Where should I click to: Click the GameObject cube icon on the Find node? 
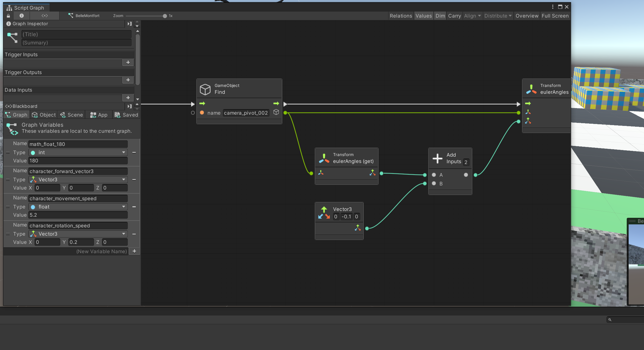[205, 89]
